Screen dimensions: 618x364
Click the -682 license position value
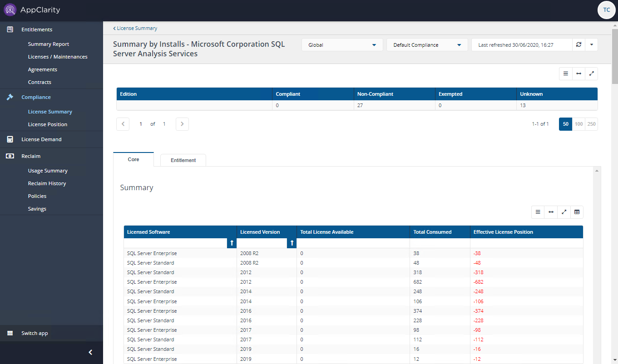[x=478, y=282]
